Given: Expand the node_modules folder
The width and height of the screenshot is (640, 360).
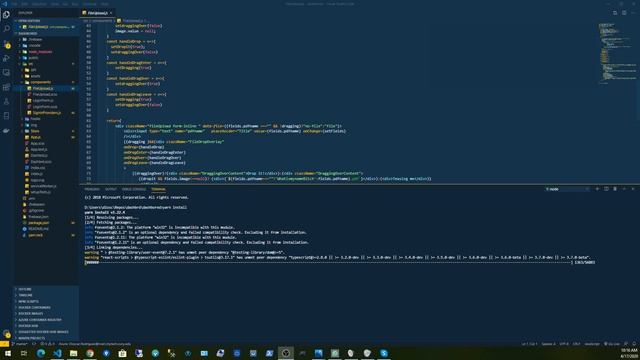Looking at the screenshot, I should pos(46,52).
